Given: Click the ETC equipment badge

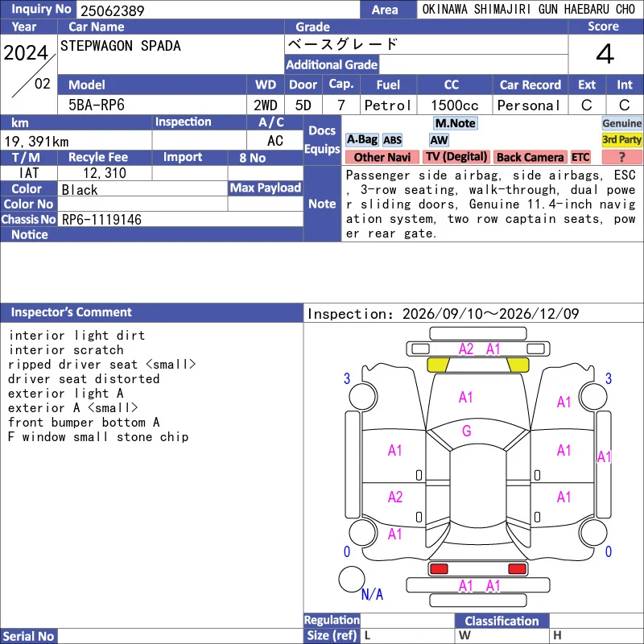Looking at the screenshot, I should coord(580,157).
